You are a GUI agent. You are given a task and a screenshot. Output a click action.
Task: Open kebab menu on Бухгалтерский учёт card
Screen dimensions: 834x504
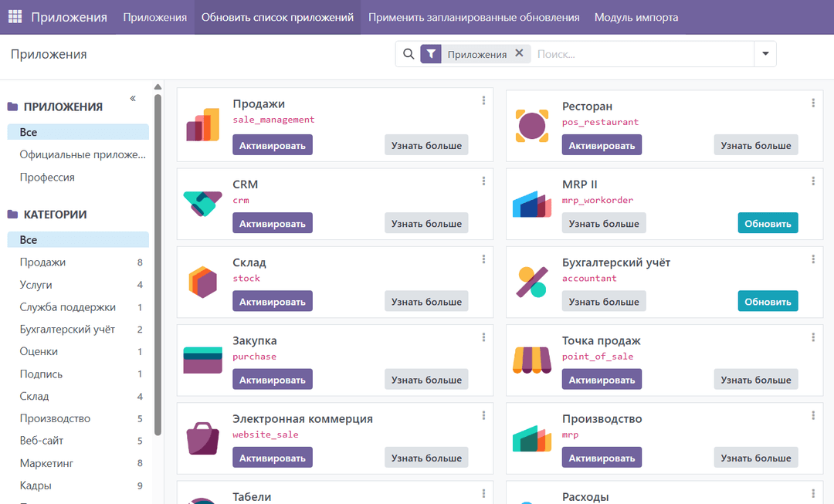pyautogui.click(x=813, y=259)
